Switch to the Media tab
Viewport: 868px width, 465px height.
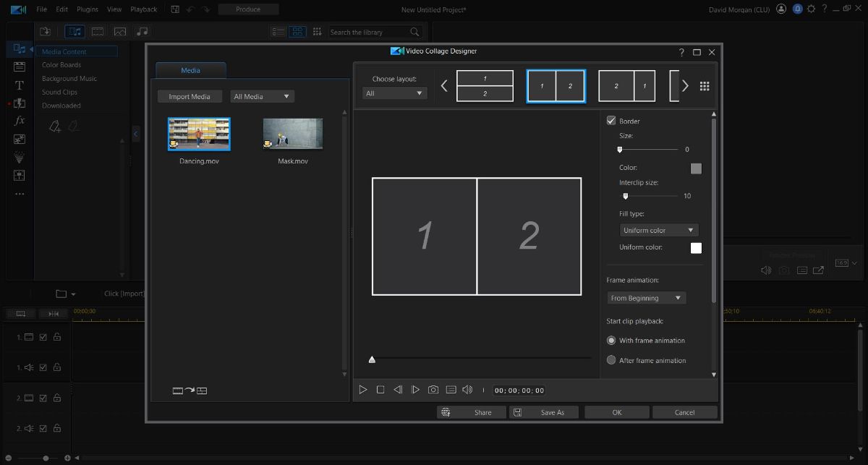(x=190, y=70)
